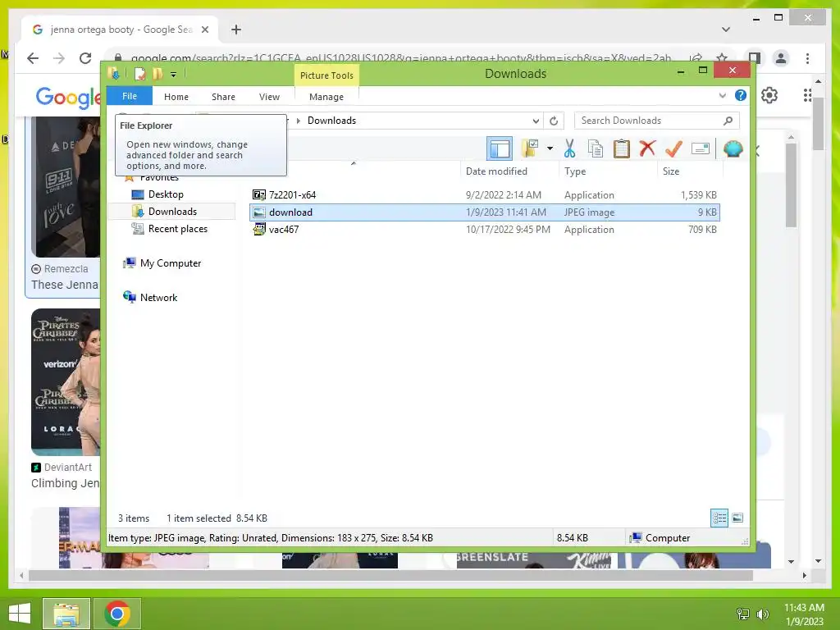
Task: Open the File ribbon tab
Action: click(x=129, y=96)
